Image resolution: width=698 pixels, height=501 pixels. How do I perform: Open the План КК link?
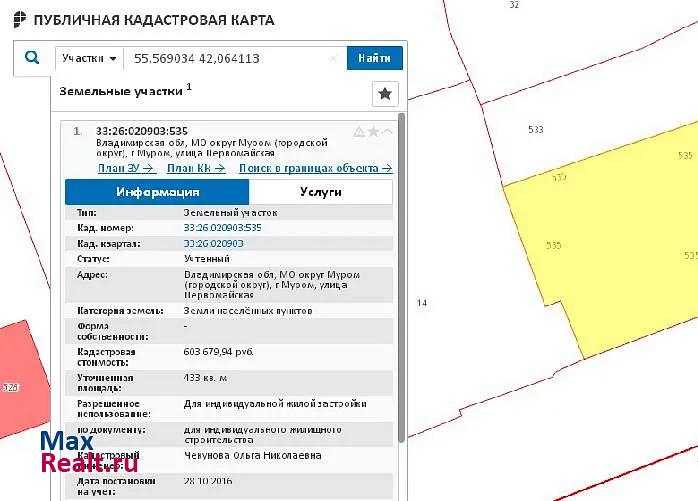[x=195, y=168]
